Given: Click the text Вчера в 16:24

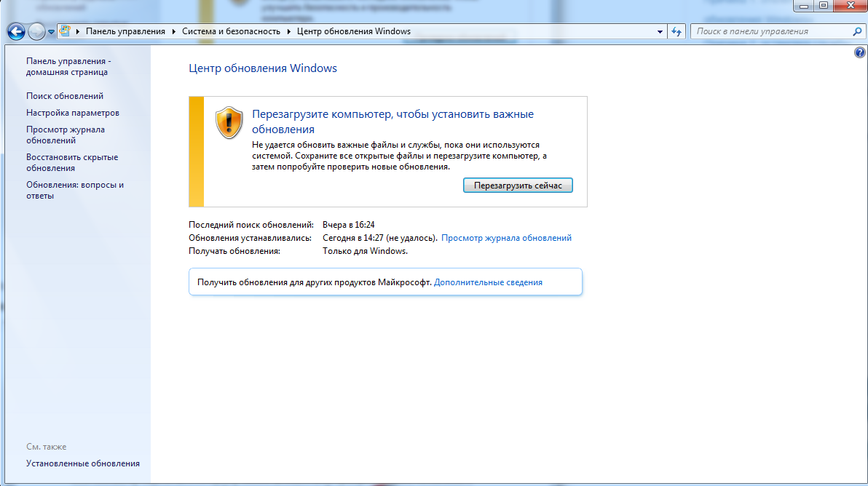Looking at the screenshot, I should click(x=348, y=225).
